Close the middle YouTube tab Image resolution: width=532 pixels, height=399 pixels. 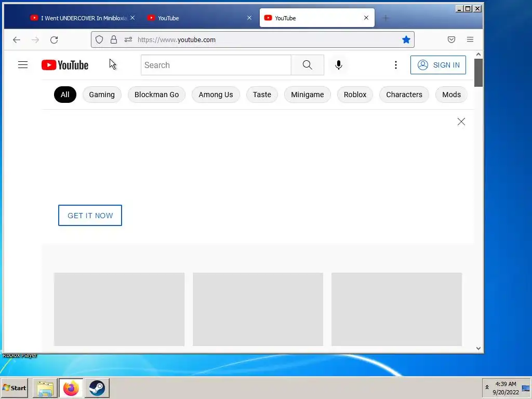(x=249, y=18)
